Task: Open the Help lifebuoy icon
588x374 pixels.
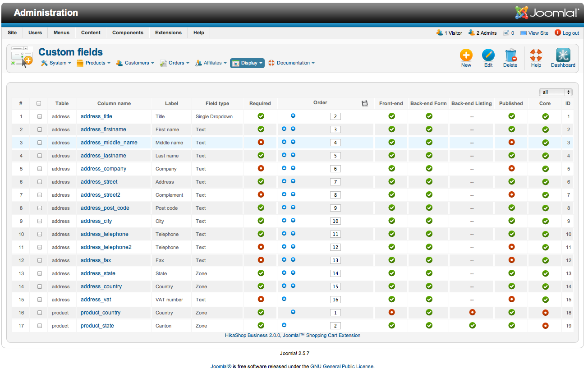Action: 536,55
